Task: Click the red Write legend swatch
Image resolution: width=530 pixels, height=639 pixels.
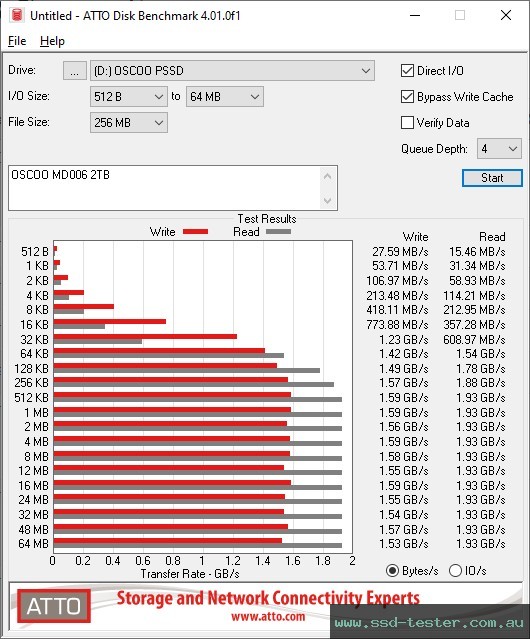Action: click(196, 232)
